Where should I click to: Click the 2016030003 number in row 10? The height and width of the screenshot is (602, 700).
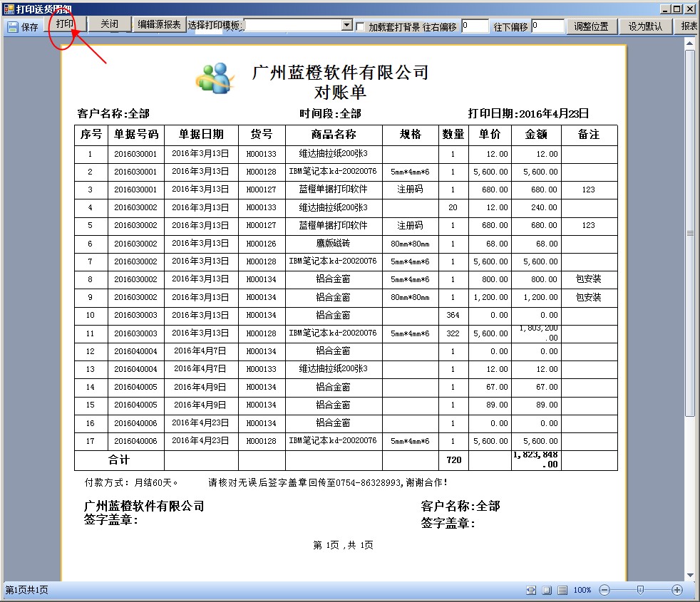pos(135,316)
